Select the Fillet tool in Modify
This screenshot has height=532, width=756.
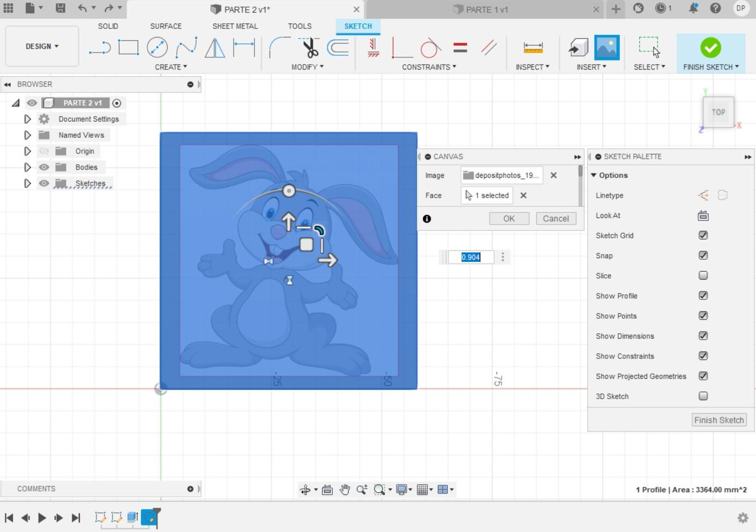279,48
